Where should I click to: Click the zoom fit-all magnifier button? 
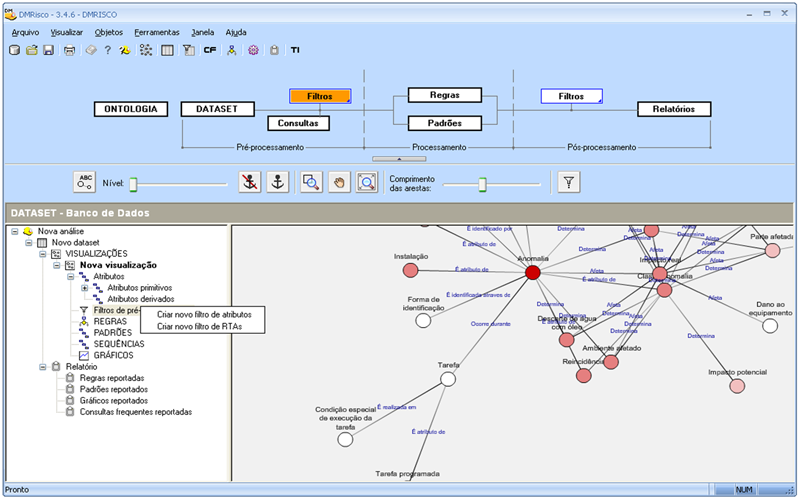tap(367, 182)
